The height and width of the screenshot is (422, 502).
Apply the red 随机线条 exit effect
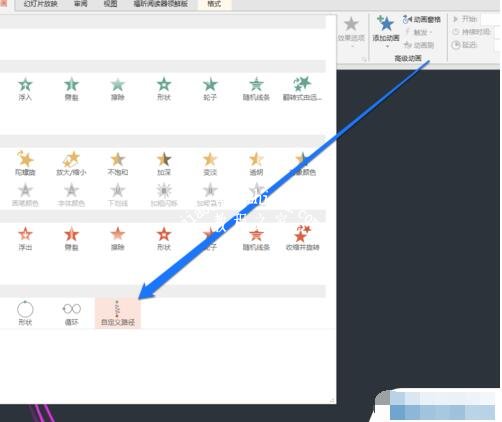(256, 238)
